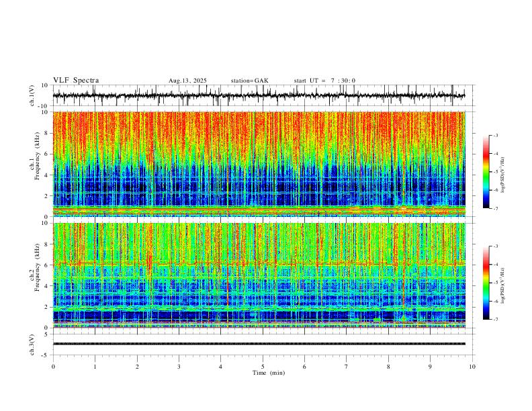Click time axis tick label 1
This screenshot has width=532, height=411.
(95, 367)
